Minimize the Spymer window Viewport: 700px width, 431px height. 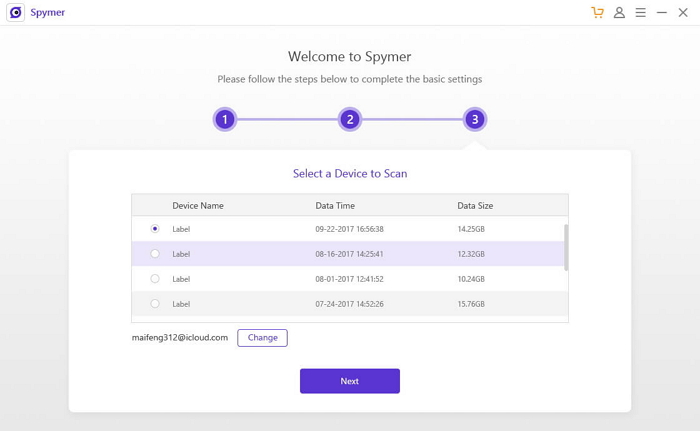[x=661, y=13]
